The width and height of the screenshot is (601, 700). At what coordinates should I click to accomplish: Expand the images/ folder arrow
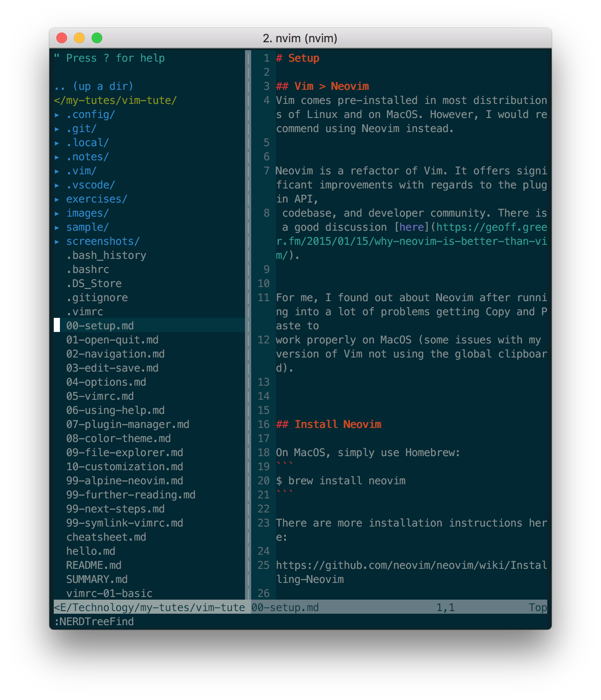[x=57, y=214]
